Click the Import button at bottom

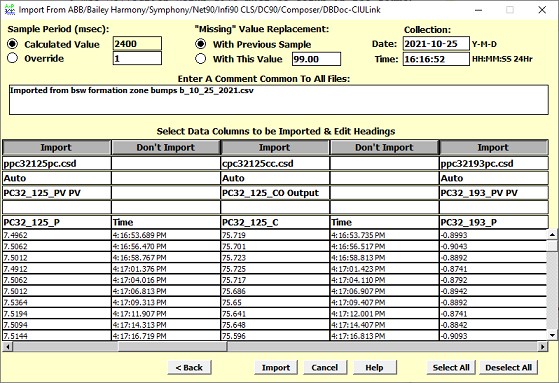coord(276,367)
